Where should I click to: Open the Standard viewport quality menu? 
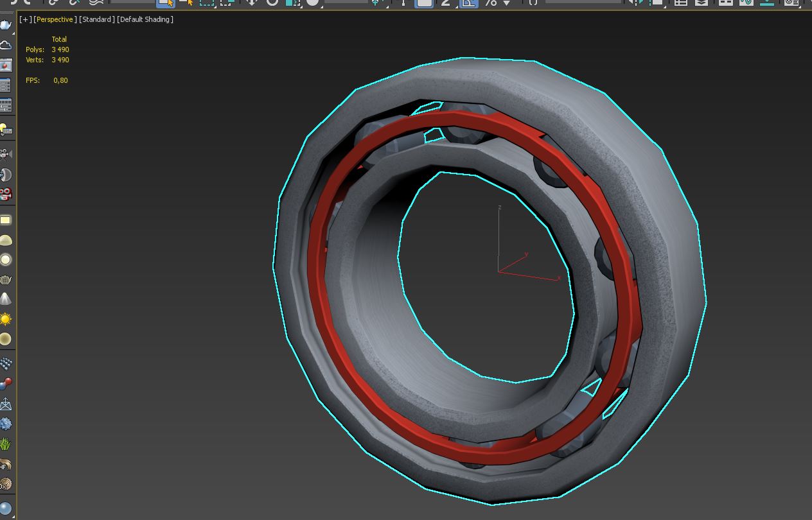(97, 19)
